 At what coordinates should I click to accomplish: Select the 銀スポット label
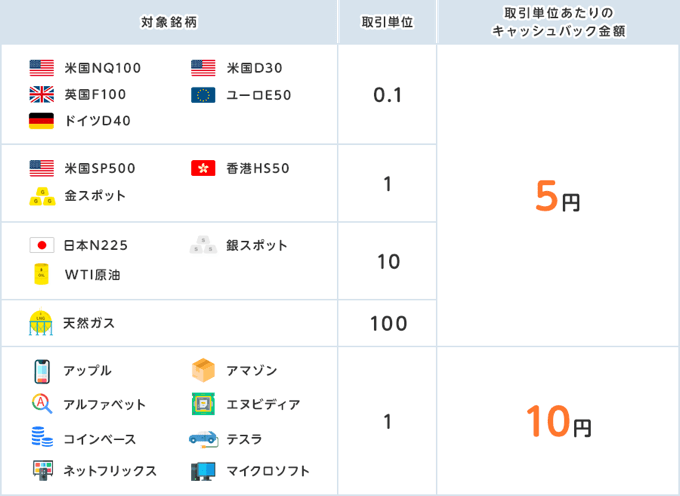click(x=257, y=245)
